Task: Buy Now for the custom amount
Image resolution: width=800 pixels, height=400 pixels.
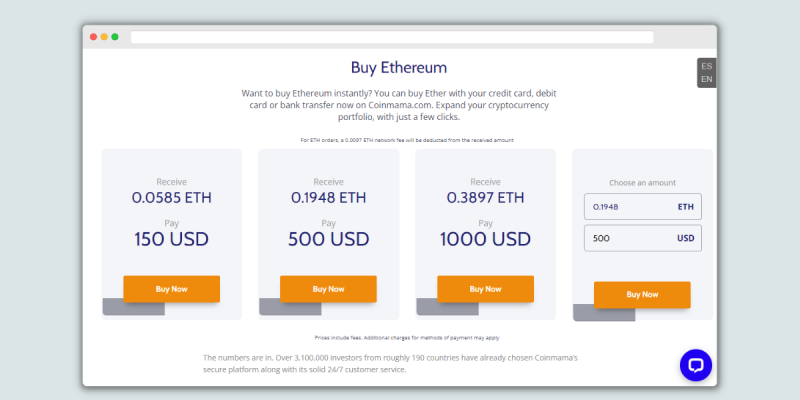Action: [642, 294]
